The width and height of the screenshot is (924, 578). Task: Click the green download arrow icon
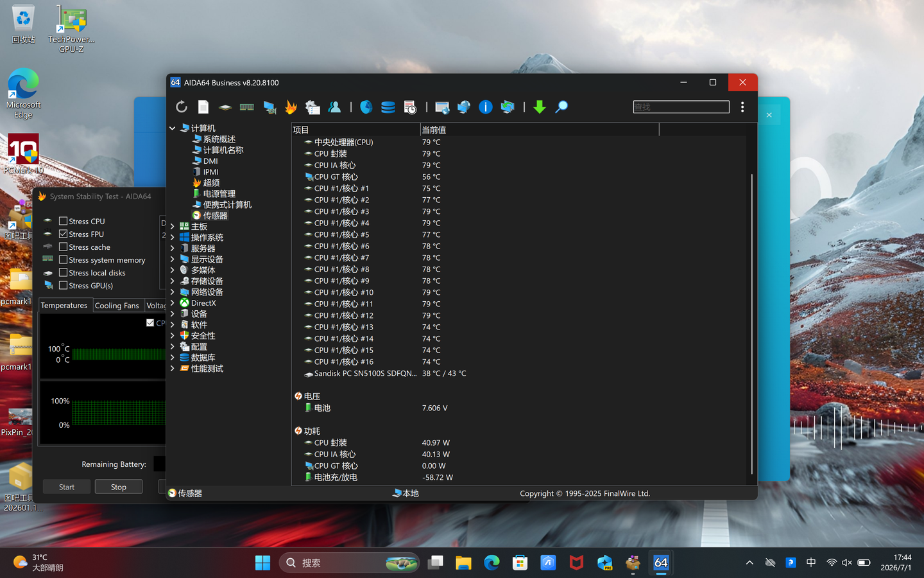[x=540, y=107]
